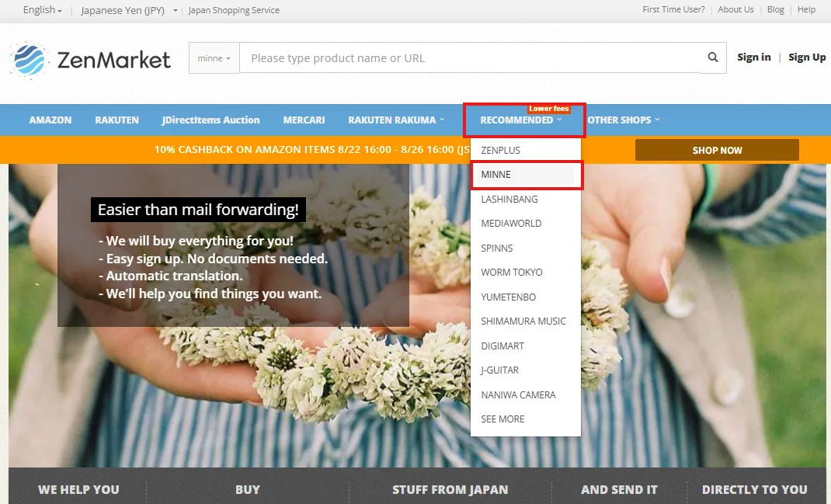Open the AMAZON shop tab

pyautogui.click(x=50, y=120)
